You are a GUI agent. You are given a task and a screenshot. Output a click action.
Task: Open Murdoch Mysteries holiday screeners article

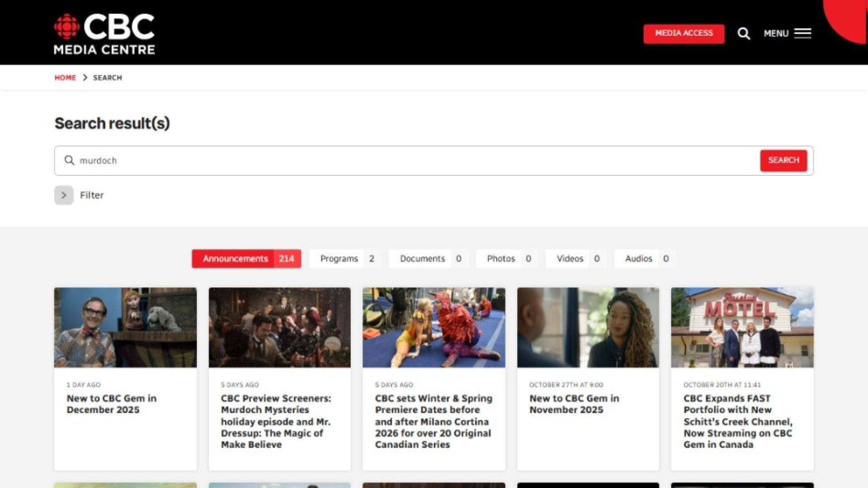(276, 421)
